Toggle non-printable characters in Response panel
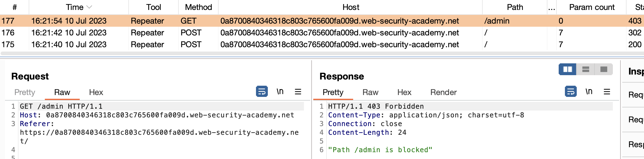The width and height of the screenshot is (644, 159). [x=589, y=92]
